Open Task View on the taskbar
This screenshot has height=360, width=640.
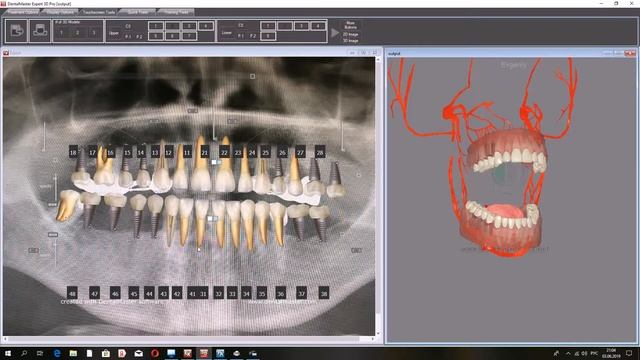pos(40,353)
